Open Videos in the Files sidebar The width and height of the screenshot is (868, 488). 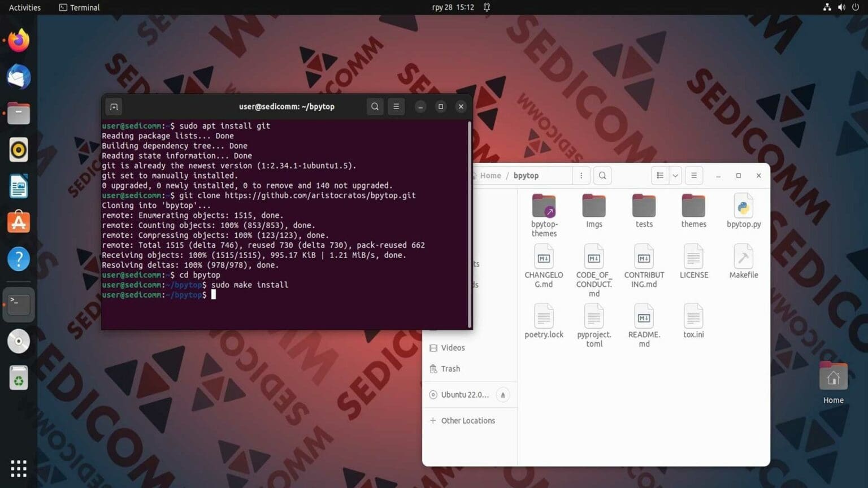coord(469,348)
